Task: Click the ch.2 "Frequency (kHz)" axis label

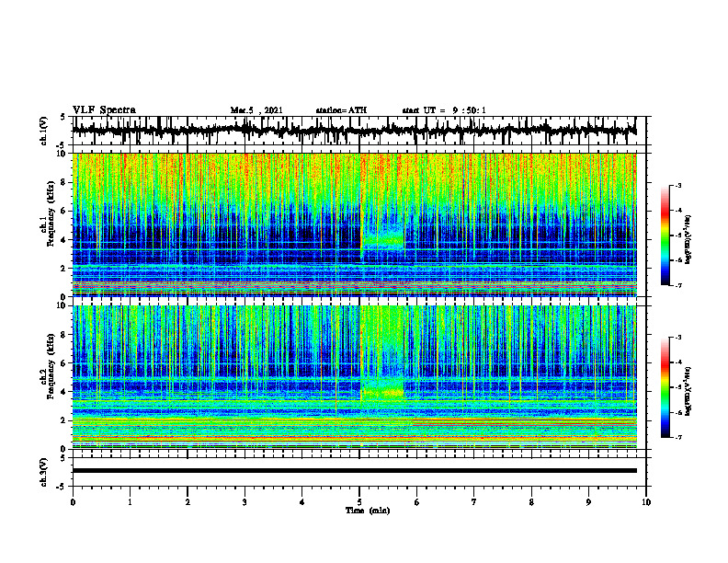Action: [49, 366]
